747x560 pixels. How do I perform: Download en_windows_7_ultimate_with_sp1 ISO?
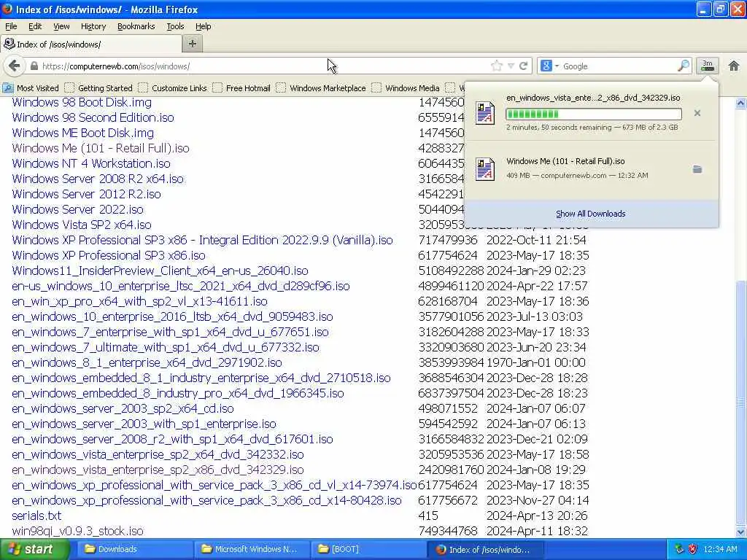tap(166, 347)
